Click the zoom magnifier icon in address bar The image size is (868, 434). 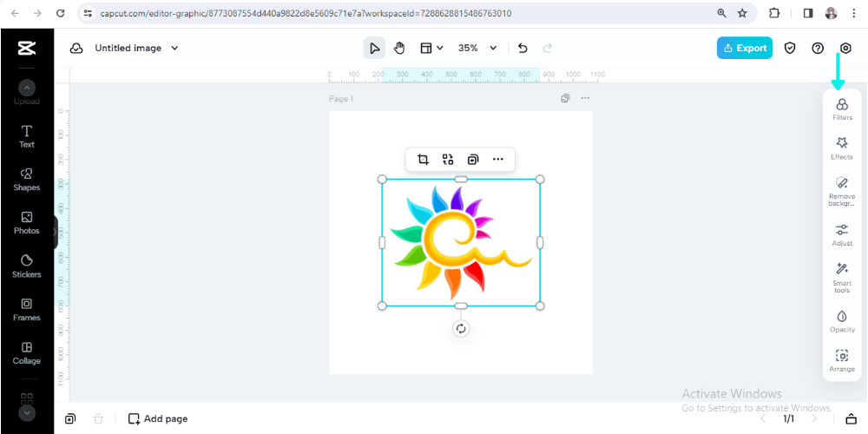click(722, 13)
